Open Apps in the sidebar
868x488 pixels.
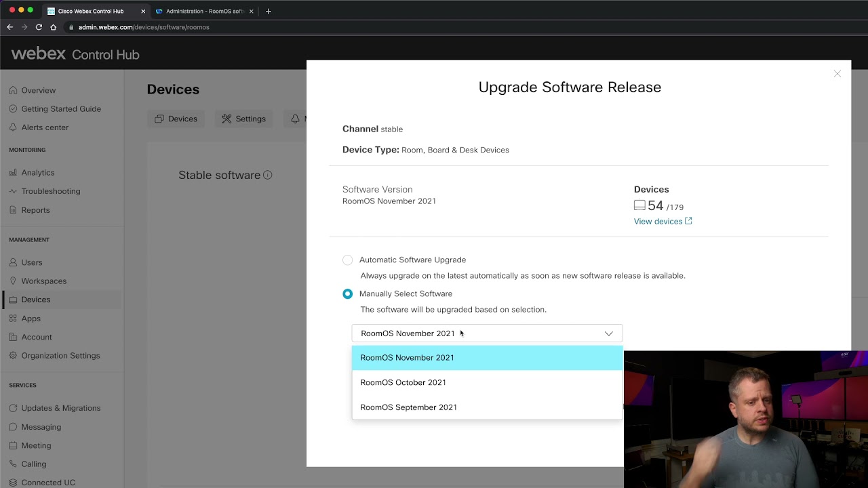[x=31, y=319]
